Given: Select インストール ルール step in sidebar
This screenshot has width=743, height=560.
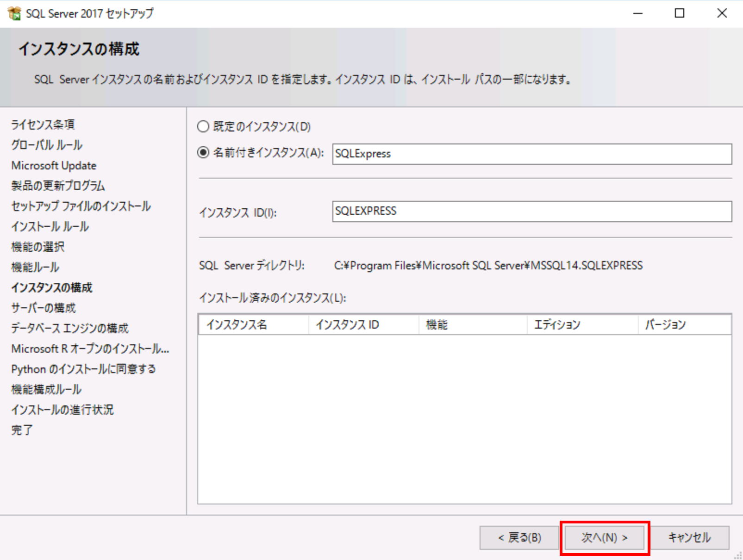Looking at the screenshot, I should [x=50, y=226].
